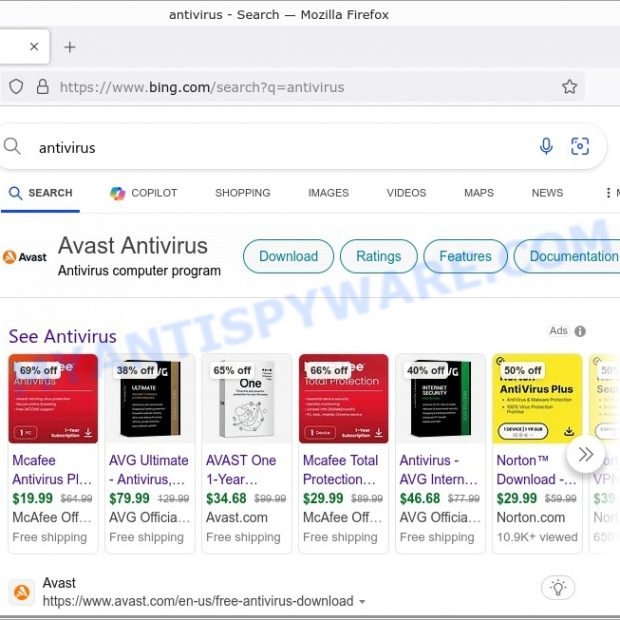
Task: Switch to the COPILOT tab
Action: [x=144, y=193]
